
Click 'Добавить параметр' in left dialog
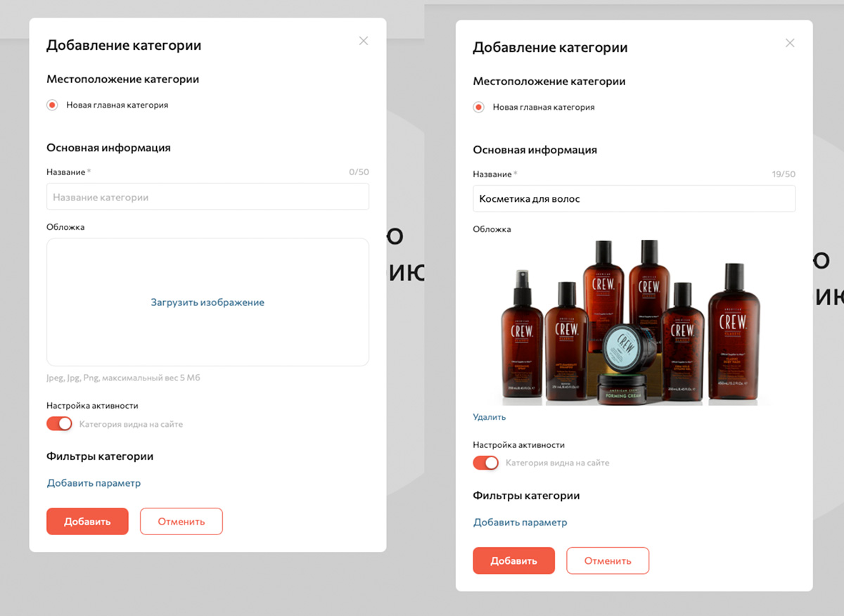(94, 483)
